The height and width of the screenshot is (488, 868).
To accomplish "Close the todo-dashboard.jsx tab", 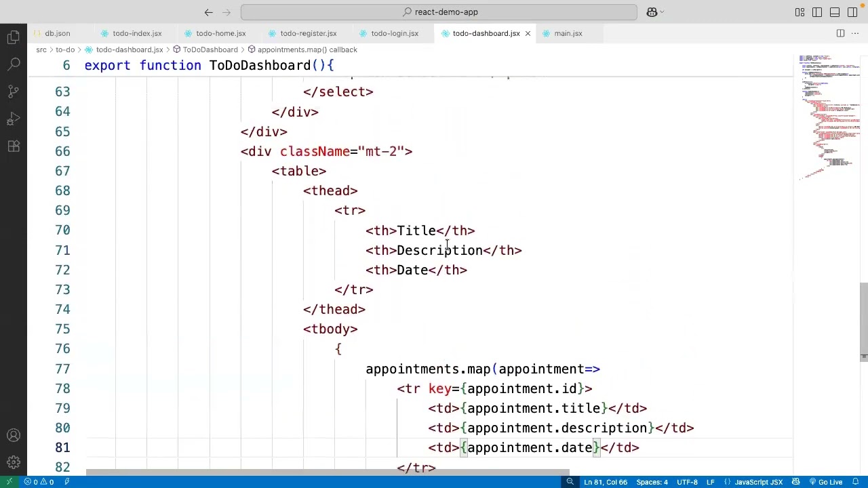I will pyautogui.click(x=528, y=33).
